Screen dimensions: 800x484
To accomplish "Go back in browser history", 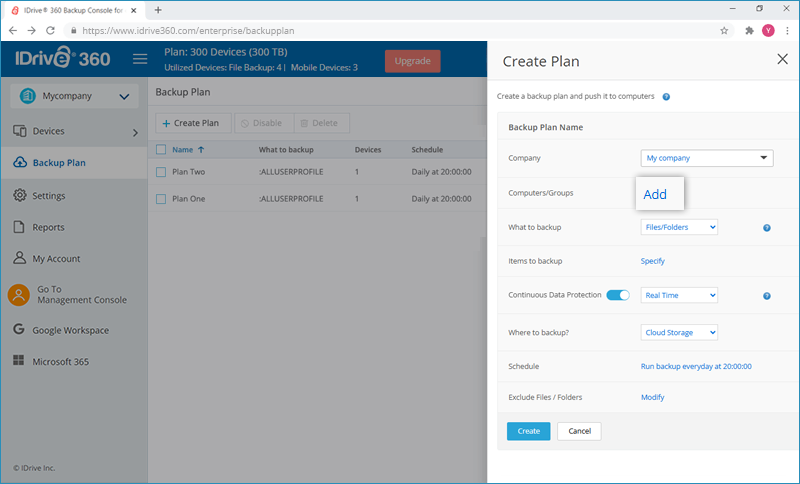I will (13, 31).
